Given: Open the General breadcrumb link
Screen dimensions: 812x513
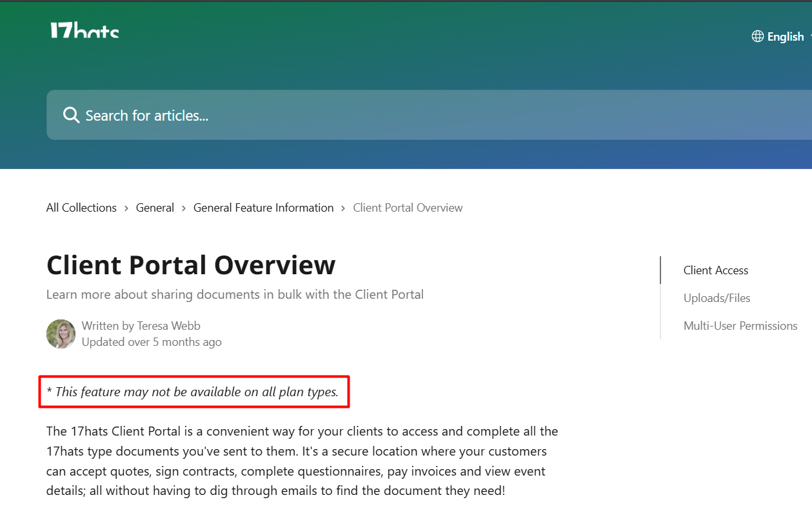Looking at the screenshot, I should click(x=155, y=208).
